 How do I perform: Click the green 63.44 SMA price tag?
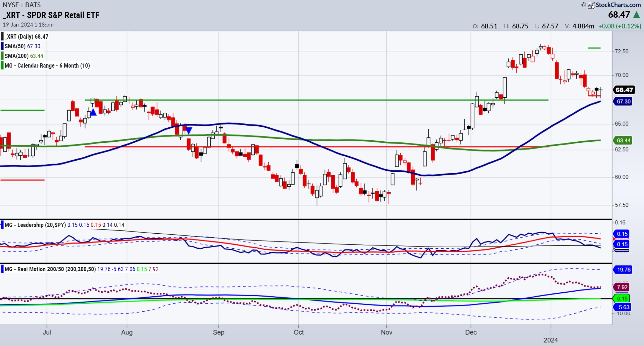click(x=623, y=141)
